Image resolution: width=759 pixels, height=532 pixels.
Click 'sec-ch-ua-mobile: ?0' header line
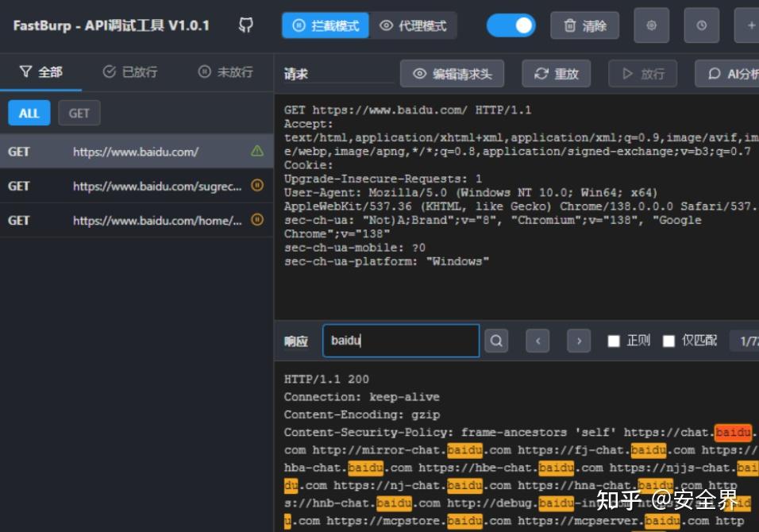[x=355, y=248]
